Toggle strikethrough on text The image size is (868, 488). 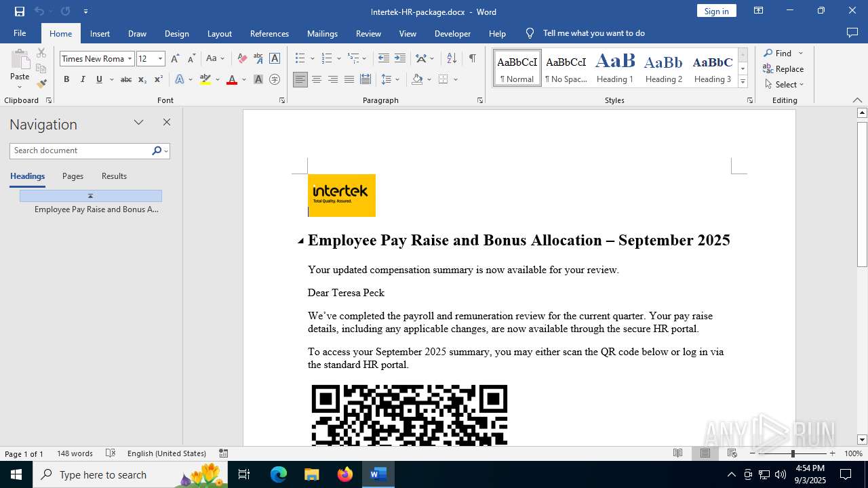pos(126,79)
